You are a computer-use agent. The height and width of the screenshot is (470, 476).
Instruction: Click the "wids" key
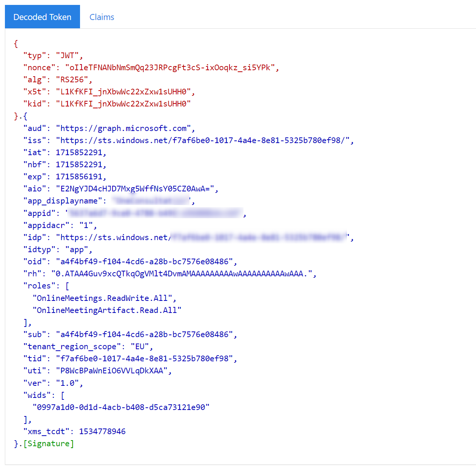coord(37,395)
